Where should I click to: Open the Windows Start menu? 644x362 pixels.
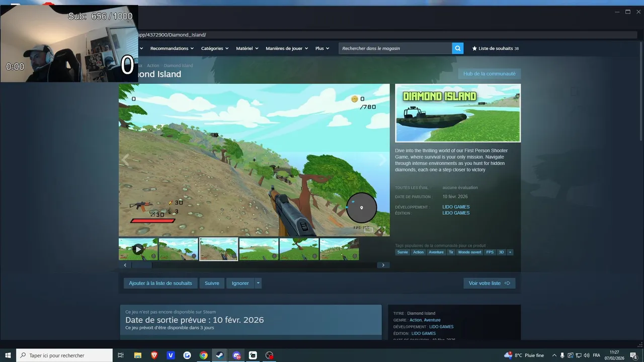[8, 355]
